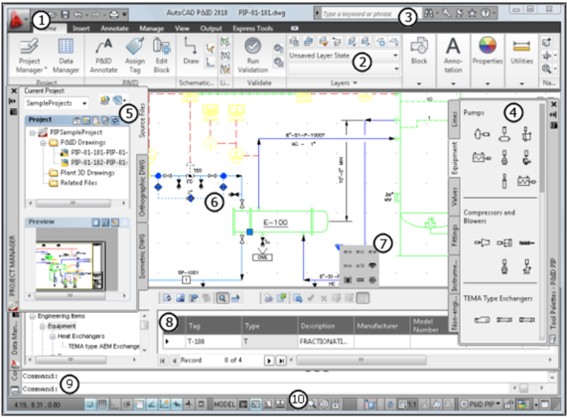
Task: Click the Info Center search binoculars icon
Action: point(429,13)
